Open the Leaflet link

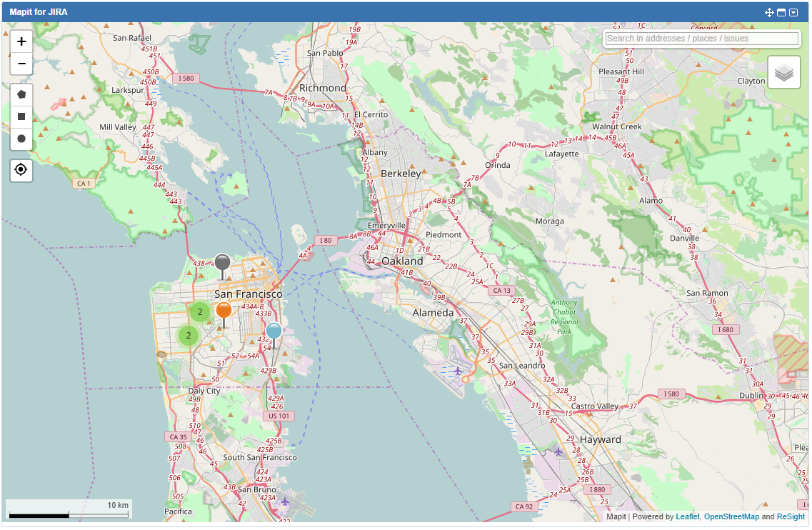pyautogui.click(x=688, y=517)
